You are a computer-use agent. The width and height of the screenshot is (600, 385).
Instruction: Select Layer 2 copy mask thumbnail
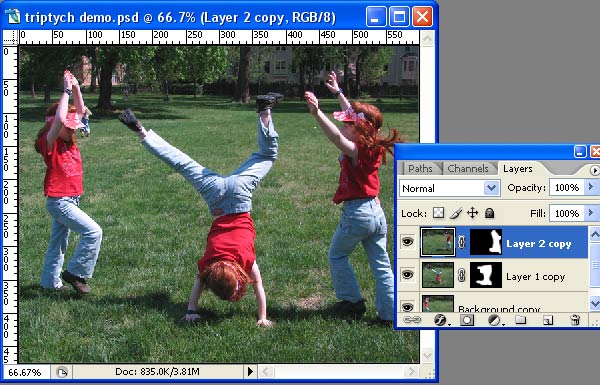(486, 242)
